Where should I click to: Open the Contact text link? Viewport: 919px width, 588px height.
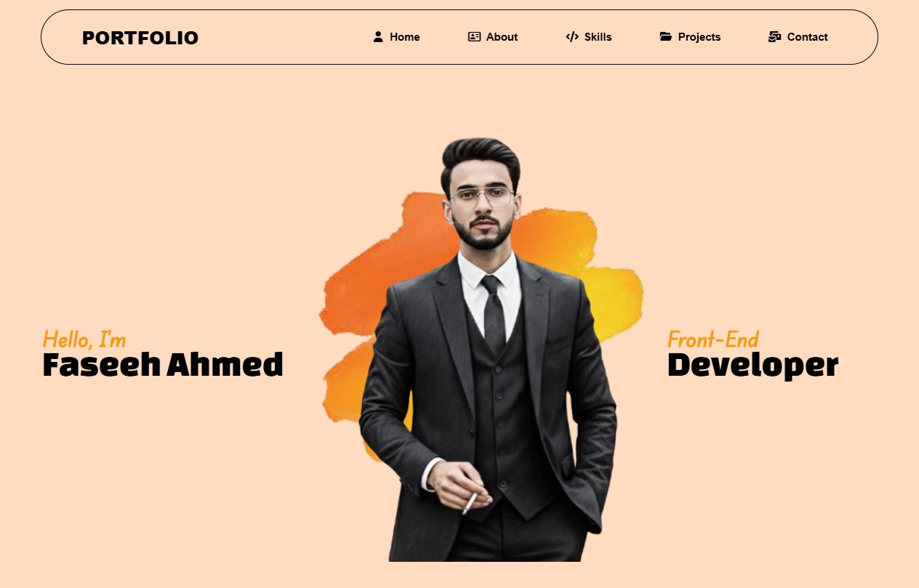pyautogui.click(x=807, y=37)
